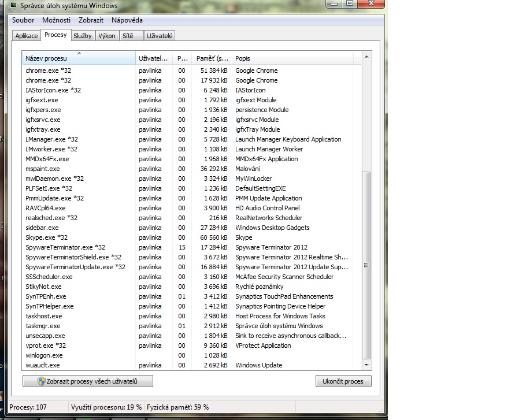
Task: Click the Task Manager title bar icon
Action: [x=13, y=5]
